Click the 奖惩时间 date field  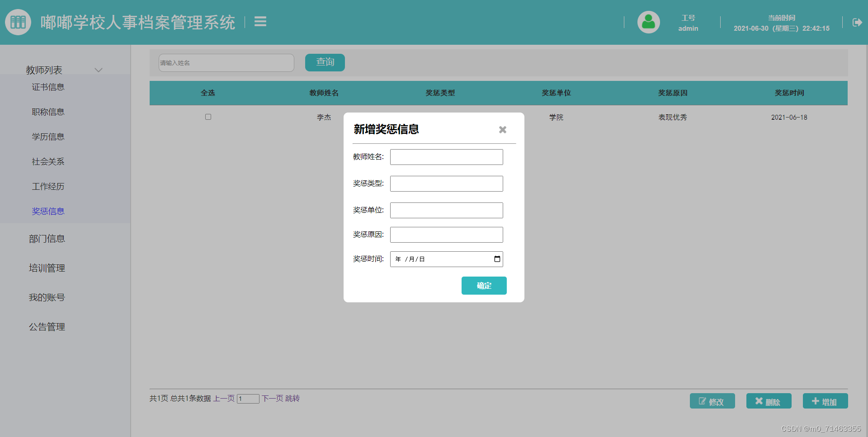tap(446, 259)
